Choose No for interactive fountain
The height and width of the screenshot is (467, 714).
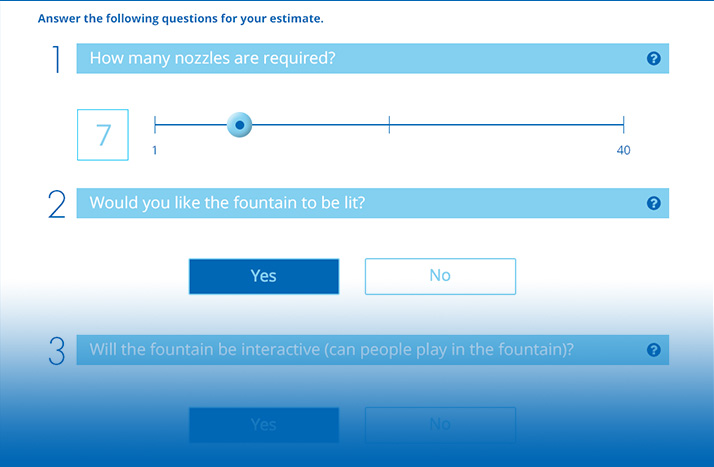[440, 425]
